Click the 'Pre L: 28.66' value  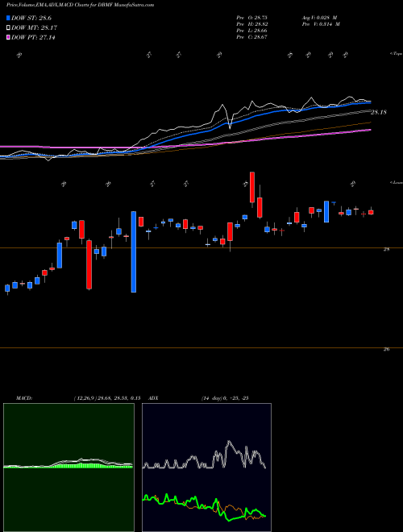(x=252, y=31)
